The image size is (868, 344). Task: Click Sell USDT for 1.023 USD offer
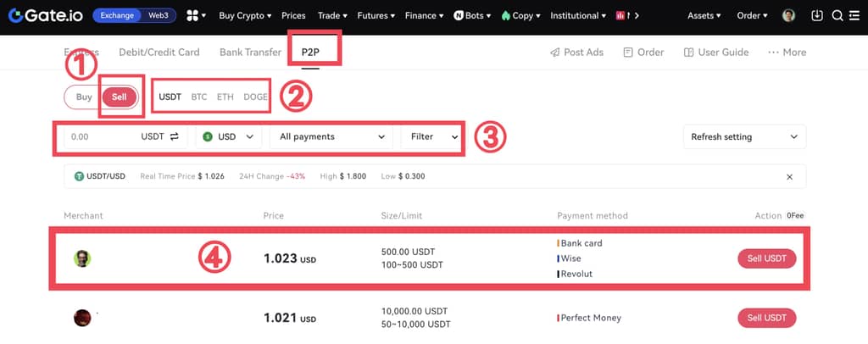pyautogui.click(x=766, y=258)
